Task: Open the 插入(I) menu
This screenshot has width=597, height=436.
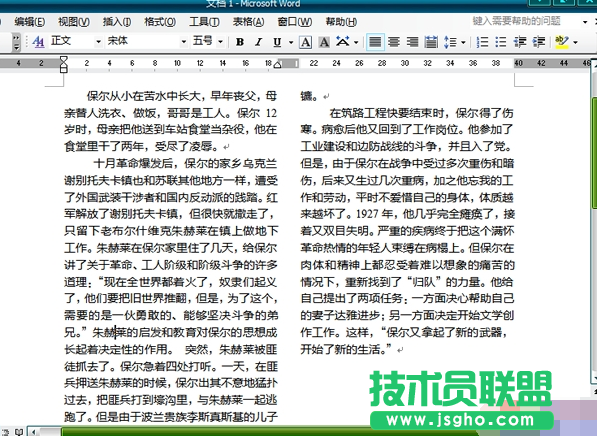Action: pyautogui.click(x=117, y=22)
